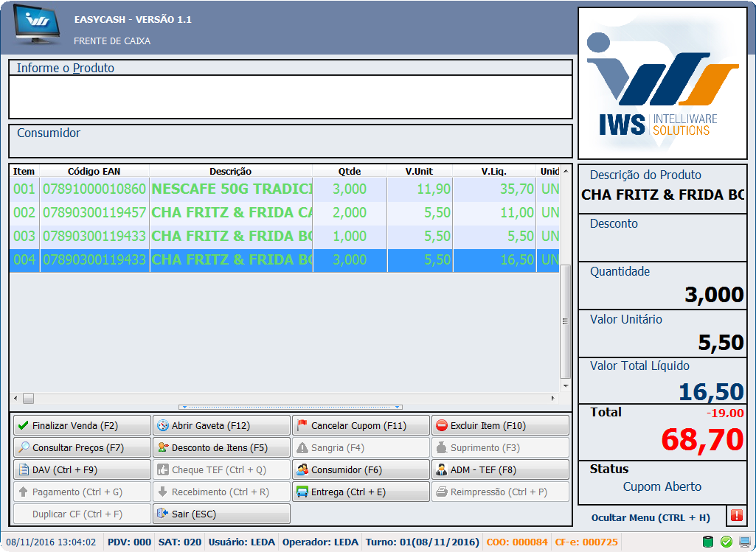
Task: Click the Código EAN column header
Action: tap(94, 171)
